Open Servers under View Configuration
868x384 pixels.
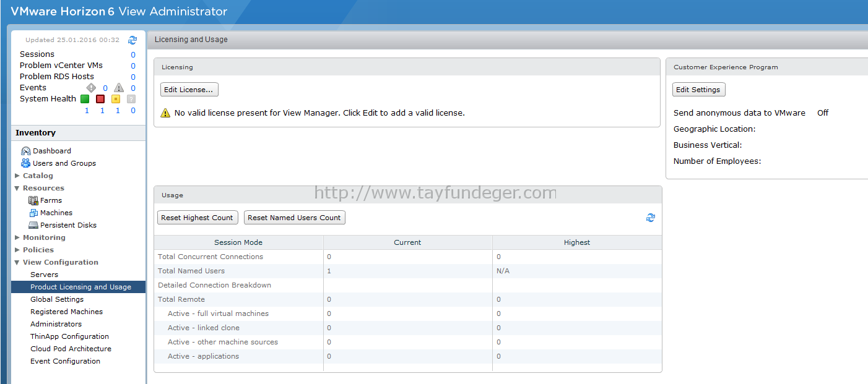pyautogui.click(x=44, y=275)
